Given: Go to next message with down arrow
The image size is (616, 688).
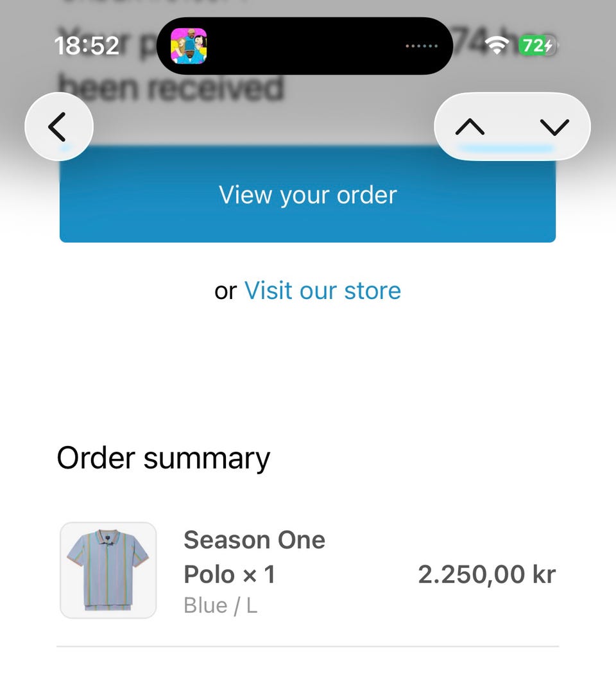Looking at the screenshot, I should (554, 127).
